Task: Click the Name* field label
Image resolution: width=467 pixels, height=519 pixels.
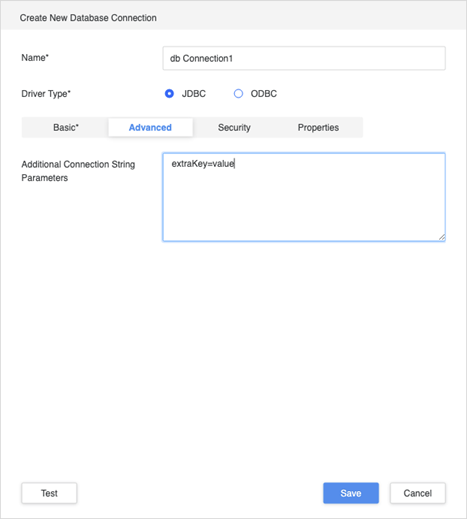Action: tap(35, 58)
